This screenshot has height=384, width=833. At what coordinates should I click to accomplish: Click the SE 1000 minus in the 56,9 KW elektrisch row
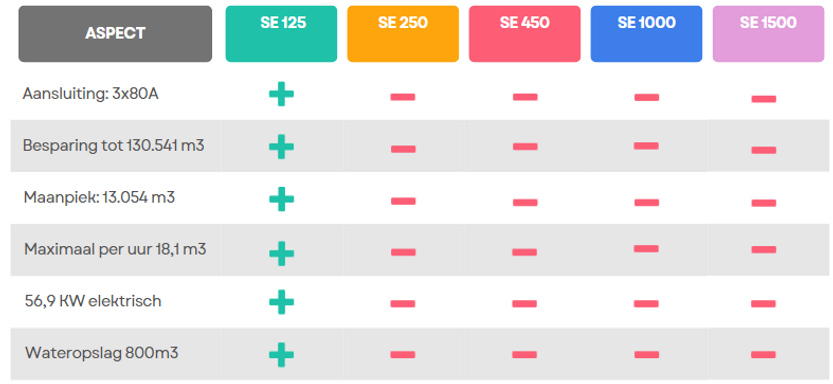(647, 303)
